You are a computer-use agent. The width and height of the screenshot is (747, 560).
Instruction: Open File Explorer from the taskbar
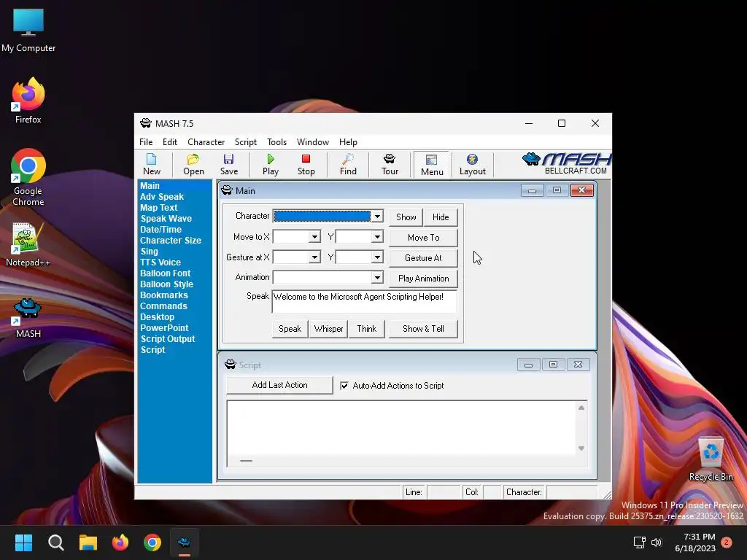pos(88,542)
